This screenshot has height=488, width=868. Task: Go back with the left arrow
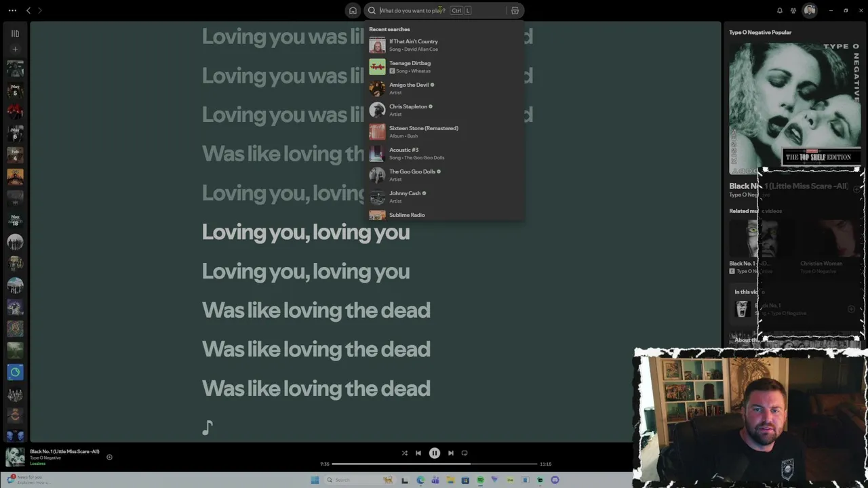tap(28, 10)
